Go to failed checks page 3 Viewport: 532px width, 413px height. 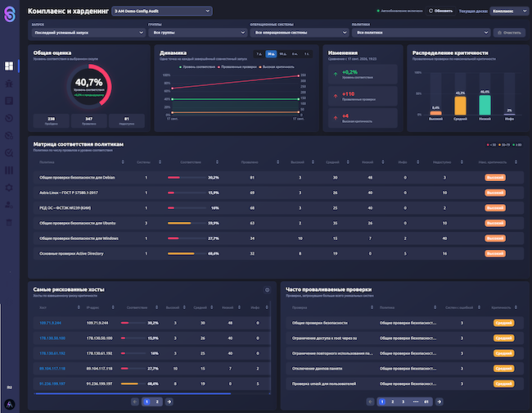[403, 402]
